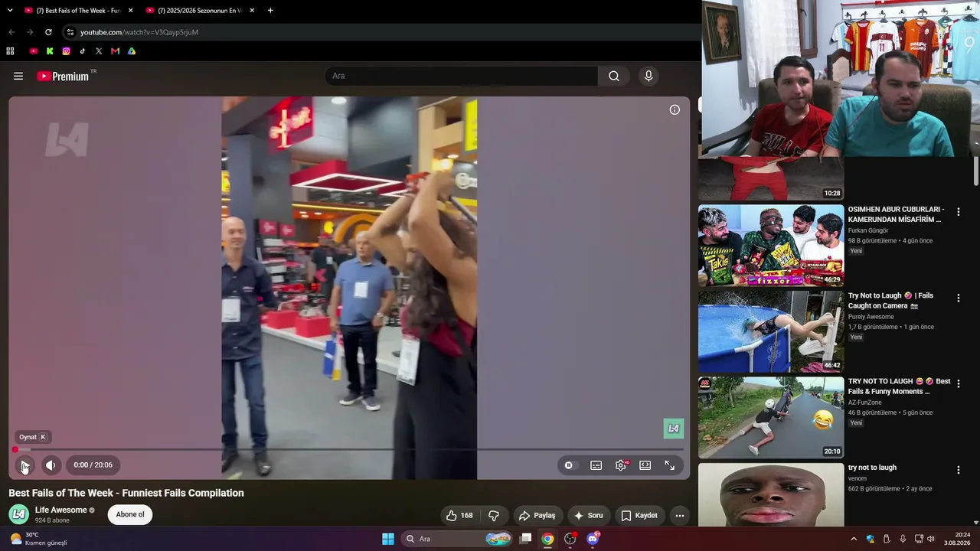Focus the YouTube search field
The image size is (980, 551).
462,76
